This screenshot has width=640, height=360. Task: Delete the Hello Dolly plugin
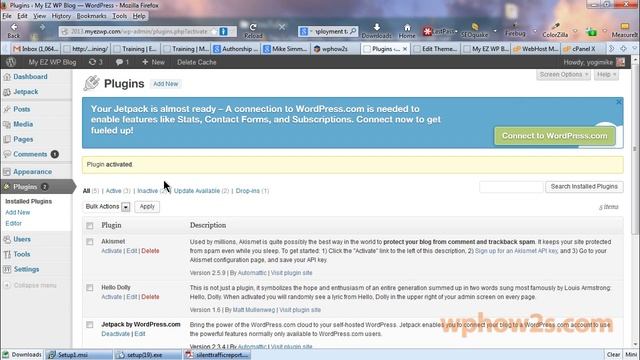point(150,297)
